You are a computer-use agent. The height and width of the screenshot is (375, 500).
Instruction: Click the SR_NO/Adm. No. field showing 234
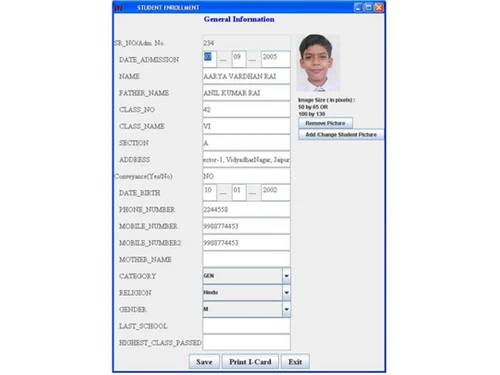[246, 43]
